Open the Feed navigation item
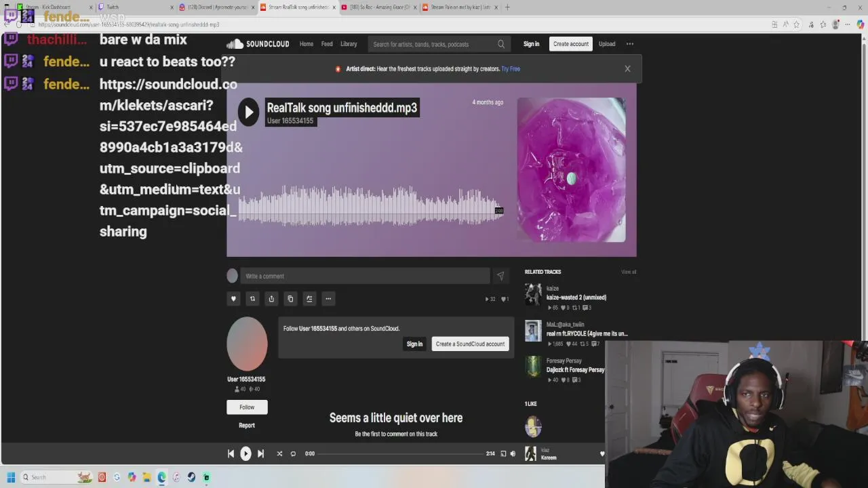This screenshot has width=868, height=488. tap(327, 44)
